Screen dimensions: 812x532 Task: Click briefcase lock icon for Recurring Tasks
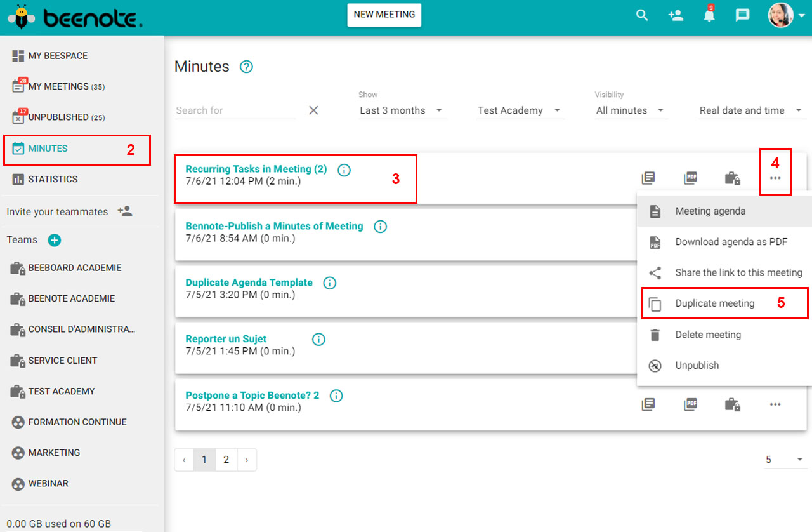(733, 178)
